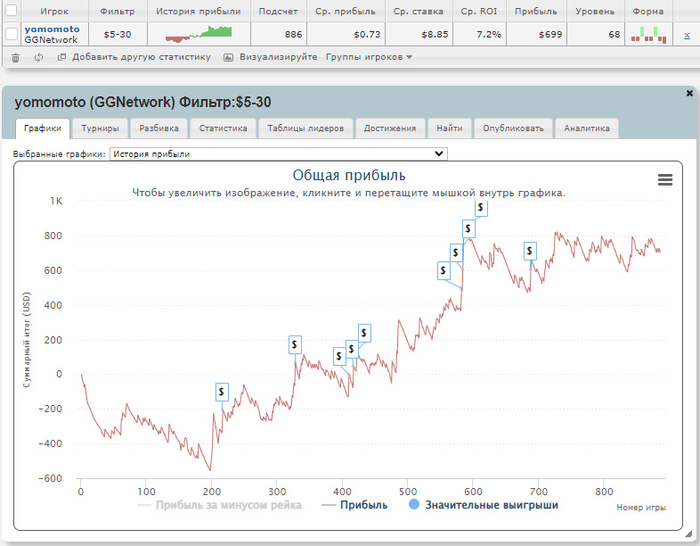The height and width of the screenshot is (546, 700).
Task: Expand the Группы игроков dropdown
Action: [369, 57]
